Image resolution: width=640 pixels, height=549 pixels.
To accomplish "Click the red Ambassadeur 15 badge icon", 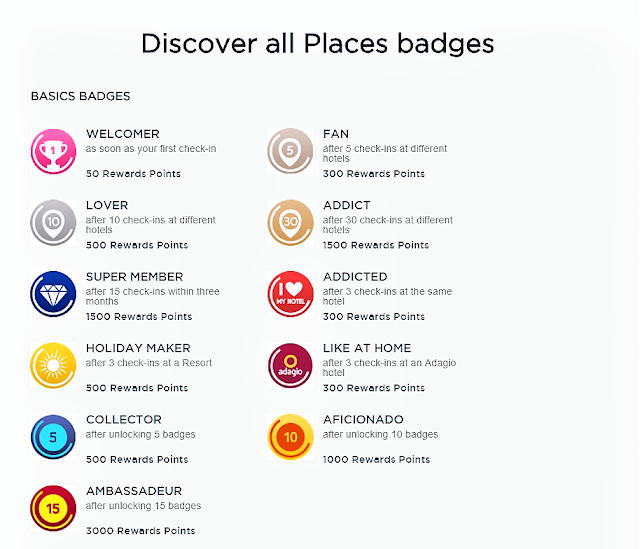I will pyautogui.click(x=54, y=508).
